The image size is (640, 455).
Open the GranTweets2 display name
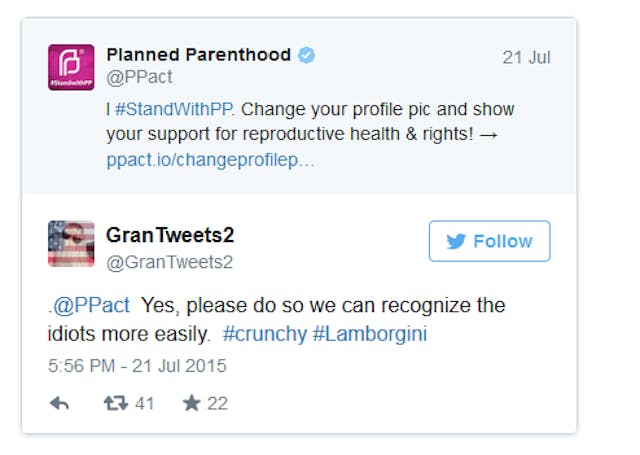[x=170, y=235]
